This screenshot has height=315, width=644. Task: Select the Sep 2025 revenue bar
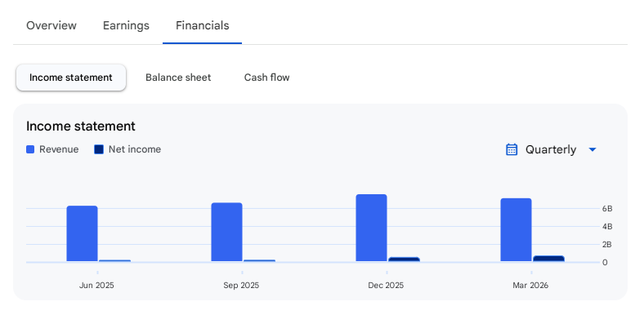(x=226, y=232)
